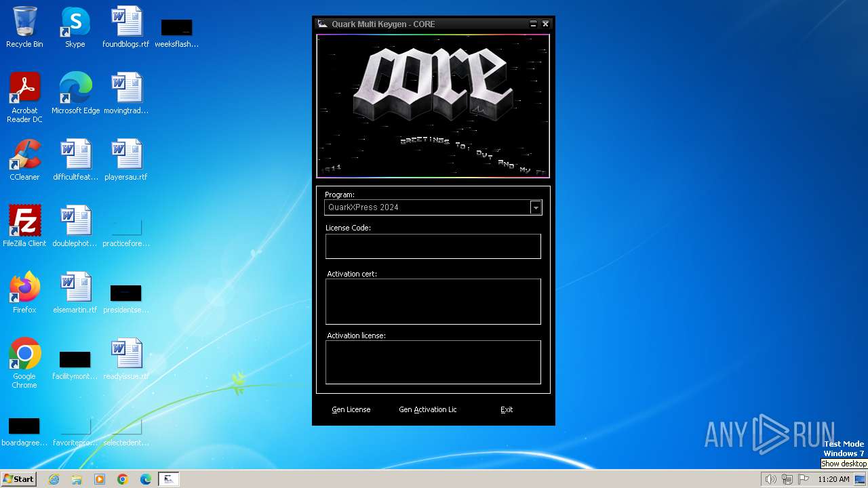Select the foundblogs.rtf document icon
The height and width of the screenshot is (488, 868).
(x=126, y=28)
